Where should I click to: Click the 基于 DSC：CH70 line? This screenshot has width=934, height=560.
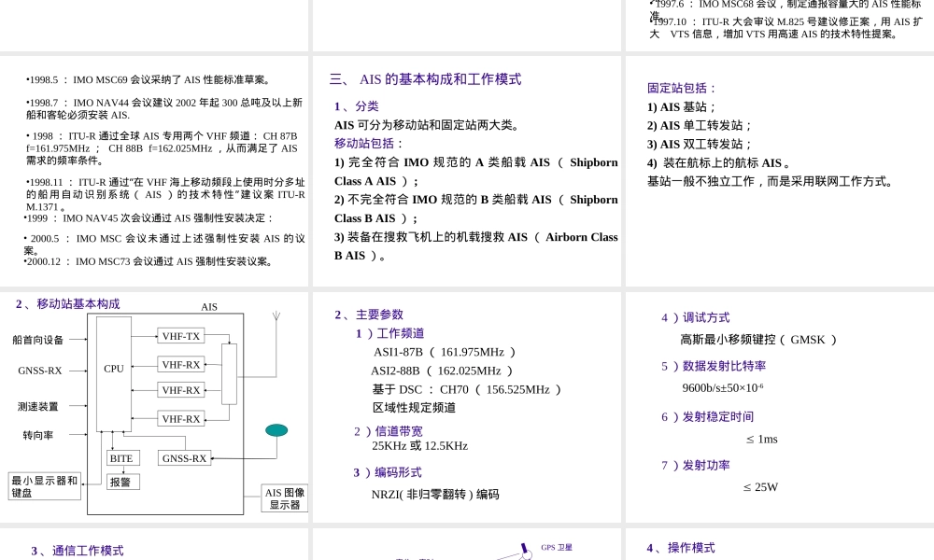[x=467, y=390]
